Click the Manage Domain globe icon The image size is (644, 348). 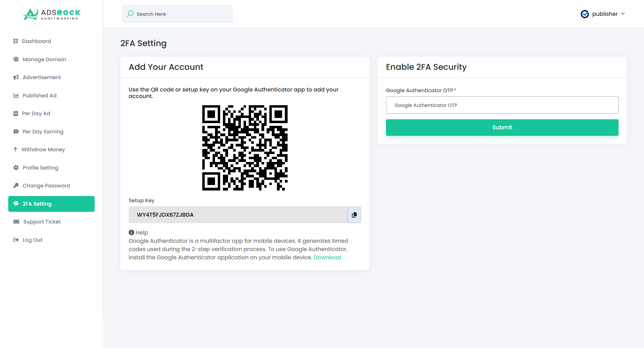[x=16, y=59]
